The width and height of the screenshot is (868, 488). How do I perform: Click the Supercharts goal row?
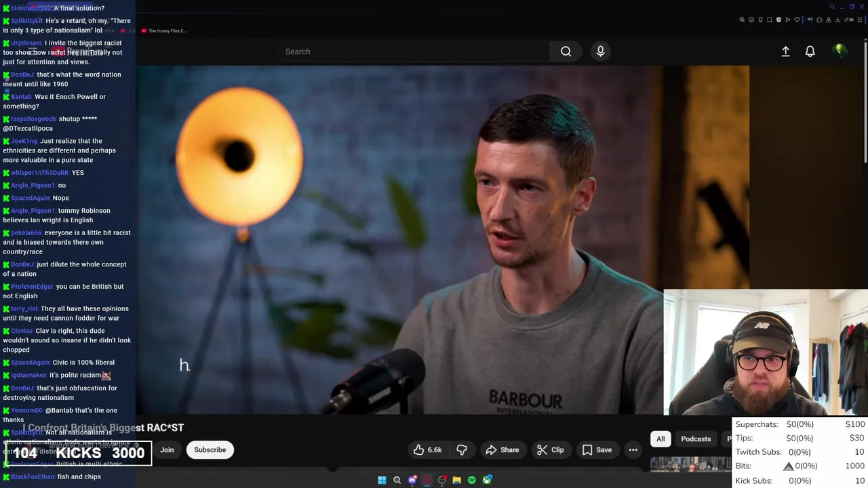click(x=800, y=424)
